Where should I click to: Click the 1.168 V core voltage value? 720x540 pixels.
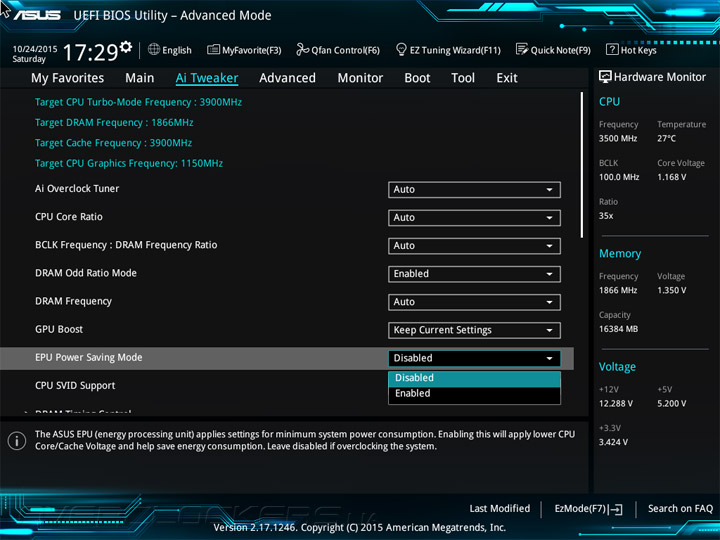click(672, 177)
